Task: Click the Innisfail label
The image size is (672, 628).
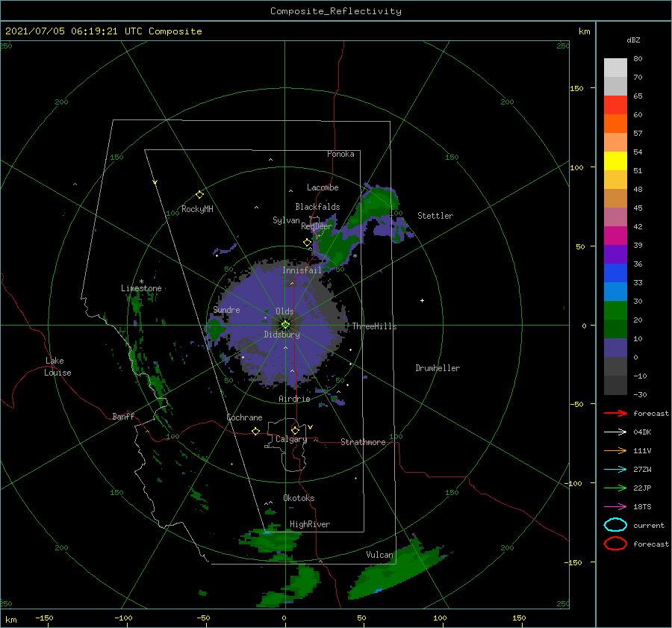Action: [x=302, y=270]
